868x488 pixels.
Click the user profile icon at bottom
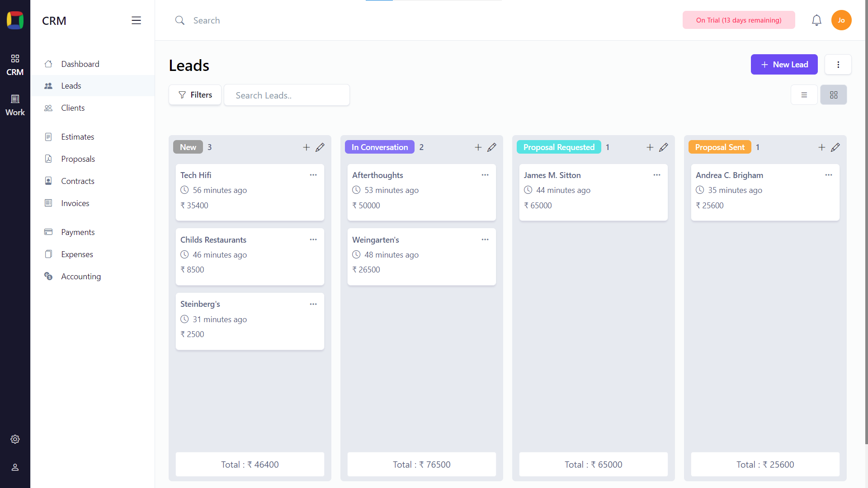click(15, 467)
